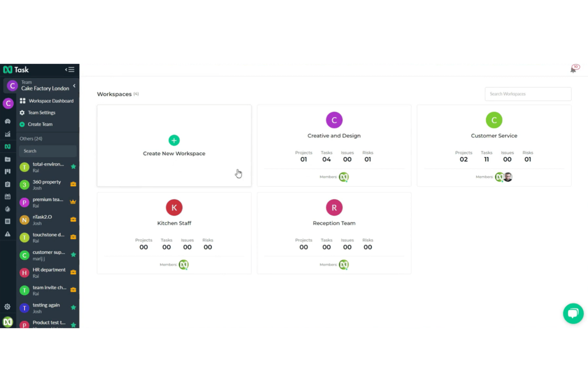The image size is (588, 392).
Task: Switch to the testing again team
Action: [48, 308]
